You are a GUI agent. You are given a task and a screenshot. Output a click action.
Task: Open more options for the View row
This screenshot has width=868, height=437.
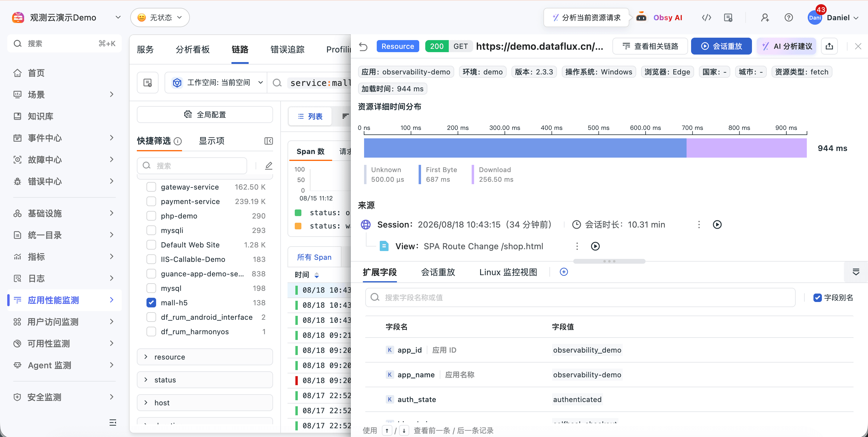[577, 246]
